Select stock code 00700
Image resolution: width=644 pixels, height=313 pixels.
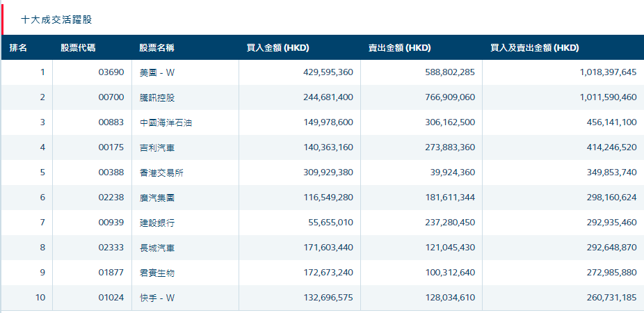pos(111,97)
